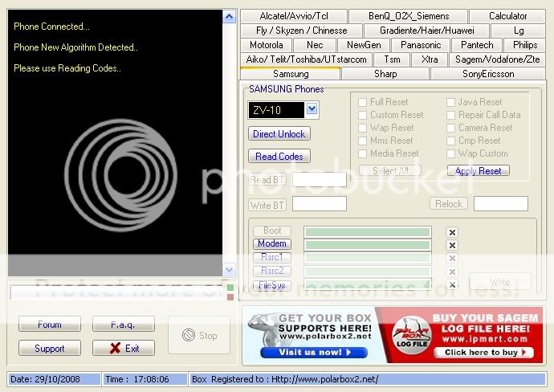Viewport: 554px width, 392px height.
Task: Enable the Full Reset checkbox
Action: pyautogui.click(x=362, y=102)
